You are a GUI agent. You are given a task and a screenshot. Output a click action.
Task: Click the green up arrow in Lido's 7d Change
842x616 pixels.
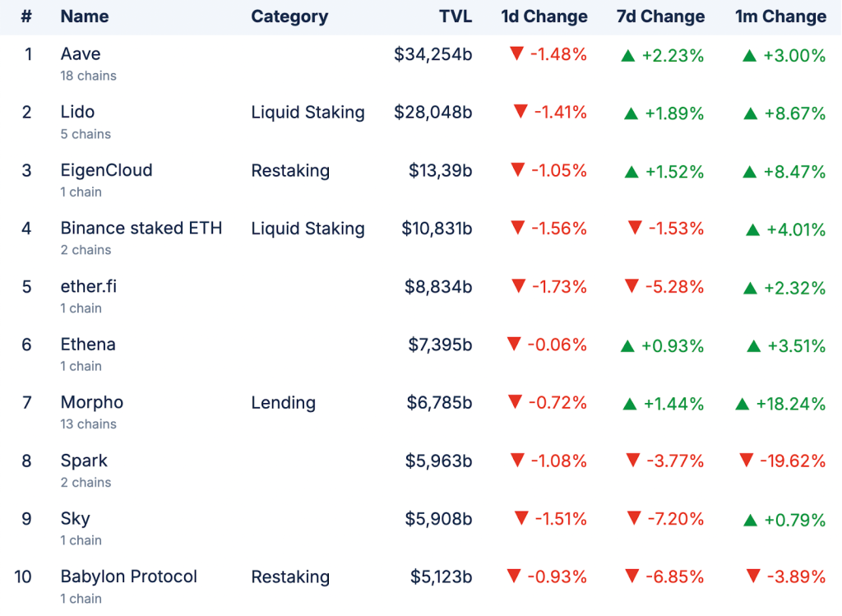tap(631, 113)
